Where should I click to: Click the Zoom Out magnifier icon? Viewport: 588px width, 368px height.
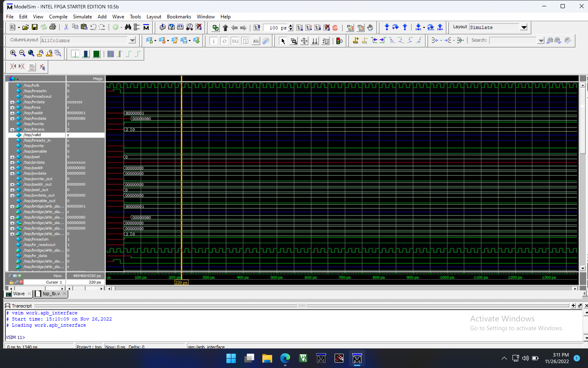click(22, 53)
